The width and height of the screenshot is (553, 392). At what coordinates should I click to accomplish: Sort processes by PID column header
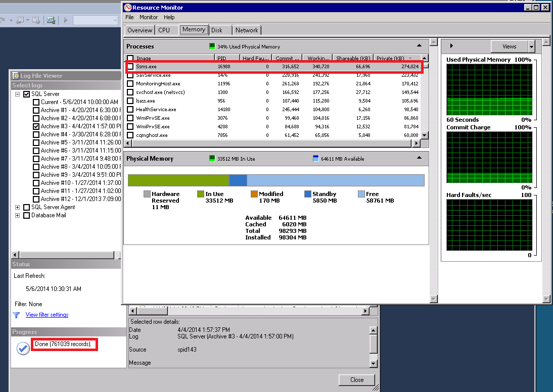pyautogui.click(x=227, y=58)
